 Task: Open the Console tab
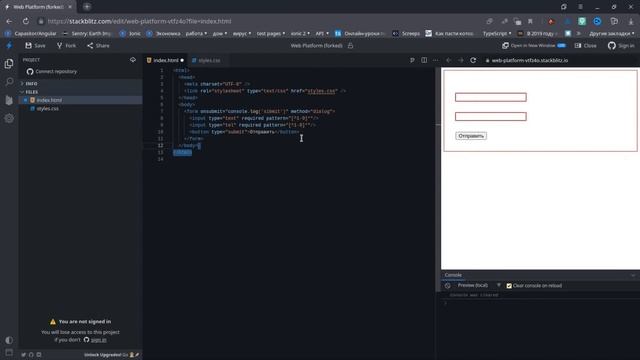[x=453, y=275]
